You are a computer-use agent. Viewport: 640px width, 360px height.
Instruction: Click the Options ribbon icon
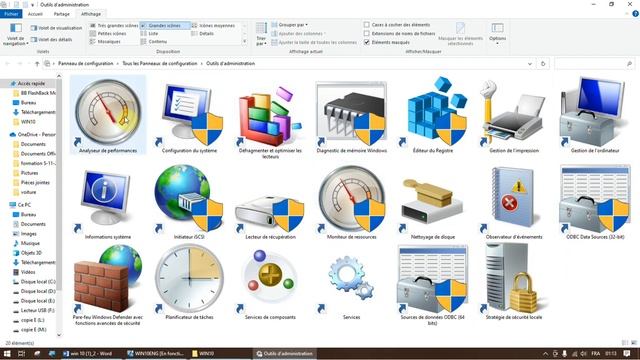(498, 33)
